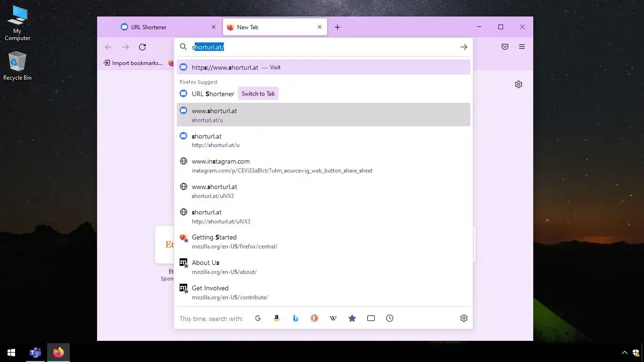
Task: Search open tabs using the tab icon
Action: click(371, 318)
